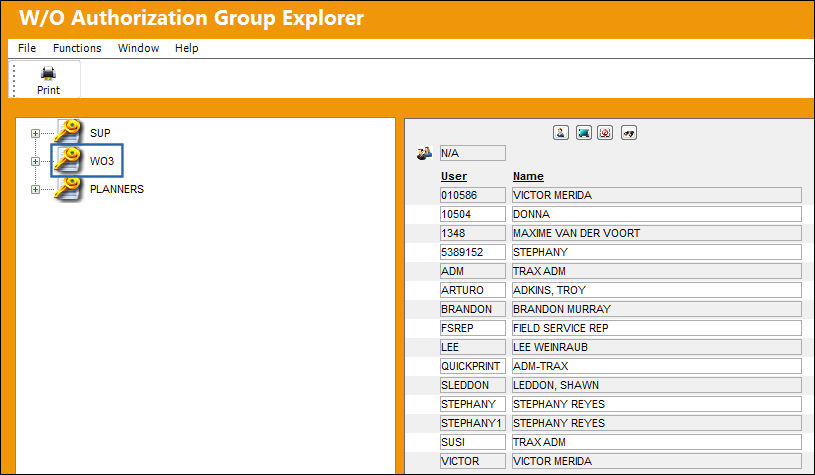Select user STEPHANY1 cell

coord(472,423)
